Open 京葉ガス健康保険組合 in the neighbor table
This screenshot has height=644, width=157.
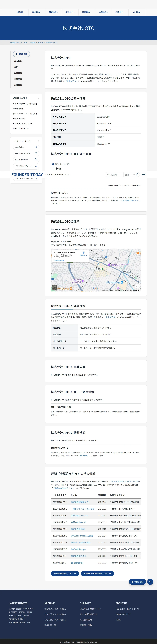(x=81, y=543)
